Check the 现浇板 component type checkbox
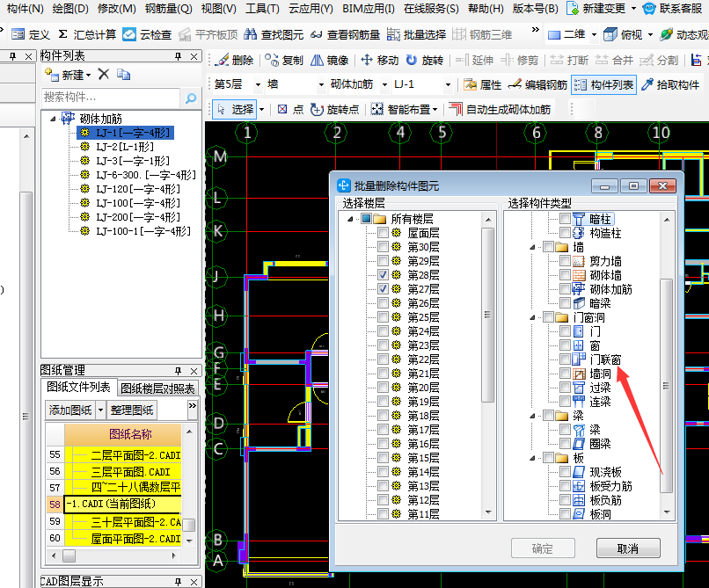 click(565, 472)
